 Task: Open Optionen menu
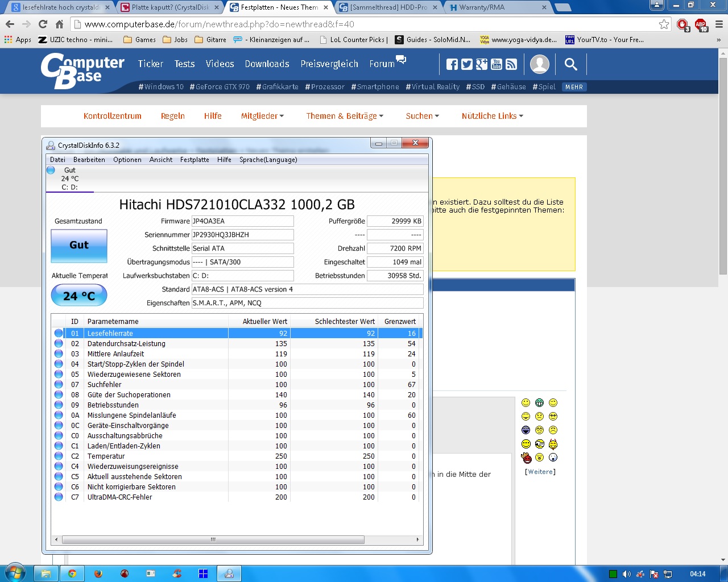[127, 160]
